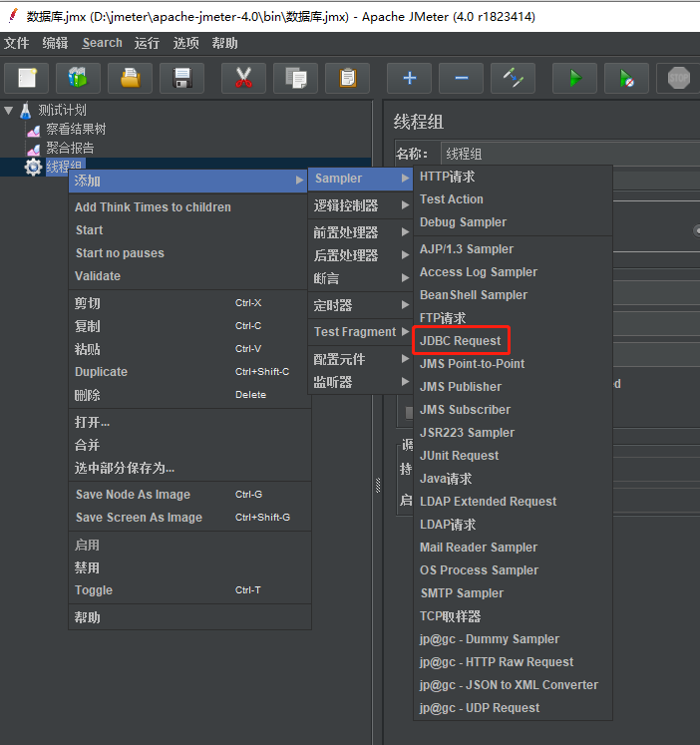This screenshot has height=745, width=700.
Task: Expand the Sampler submenu
Action: click(x=360, y=179)
